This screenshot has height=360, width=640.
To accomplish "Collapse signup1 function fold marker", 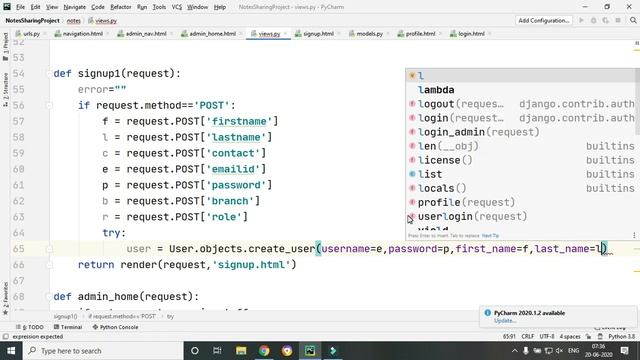I will coord(49,74).
